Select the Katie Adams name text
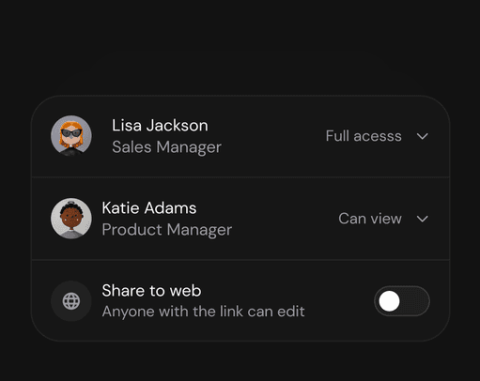Image resolution: width=480 pixels, height=381 pixels. [x=149, y=208]
